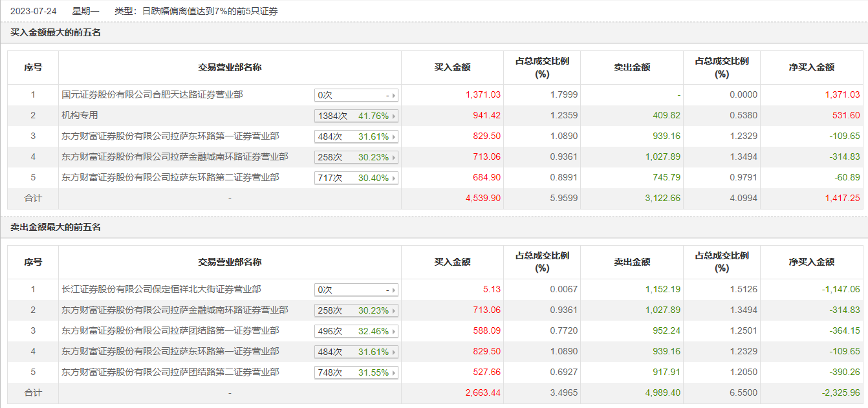Expand the 496次 32.46% box
Viewport: 868px width, 408px height.
(x=356, y=331)
